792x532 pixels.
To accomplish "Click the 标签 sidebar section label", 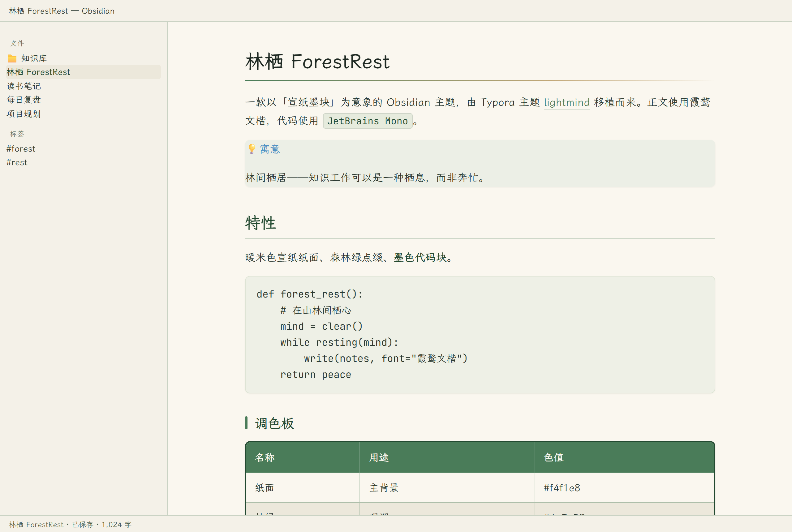I will coord(17,134).
